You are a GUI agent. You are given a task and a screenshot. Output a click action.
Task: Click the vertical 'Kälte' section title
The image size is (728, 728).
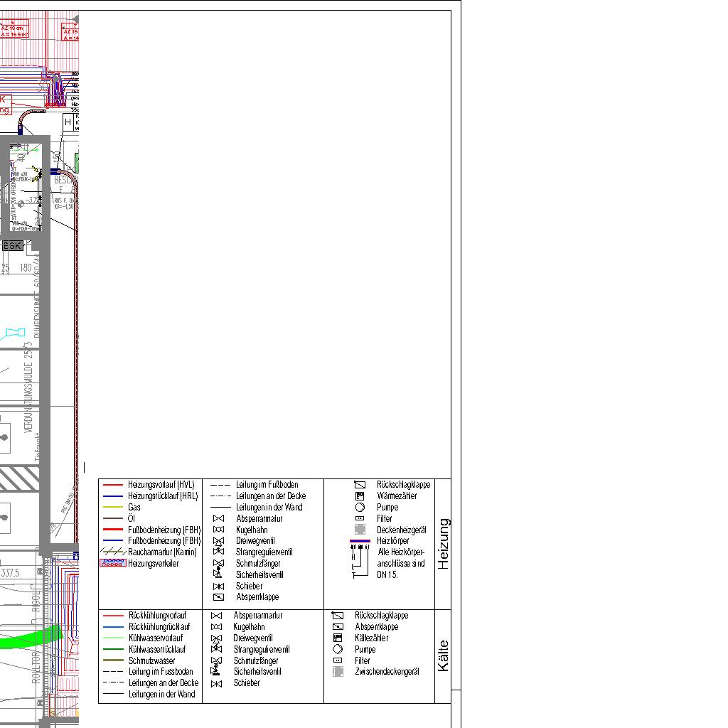coord(444,655)
